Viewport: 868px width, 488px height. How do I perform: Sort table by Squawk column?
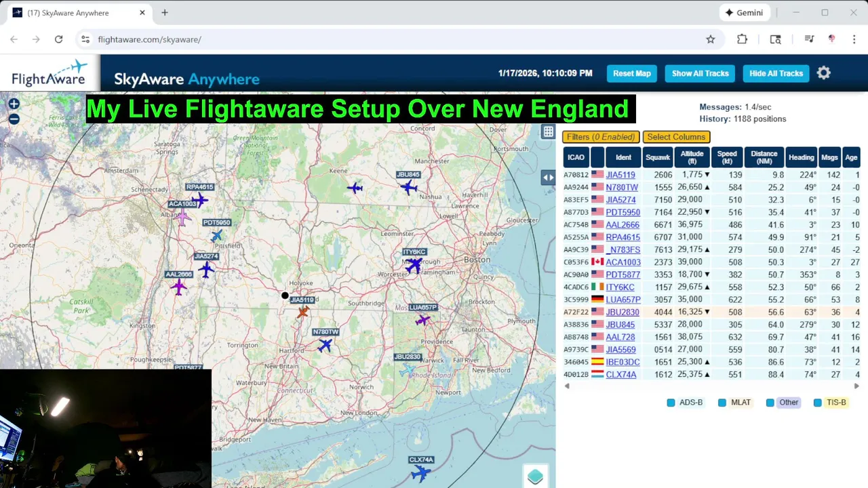658,157
